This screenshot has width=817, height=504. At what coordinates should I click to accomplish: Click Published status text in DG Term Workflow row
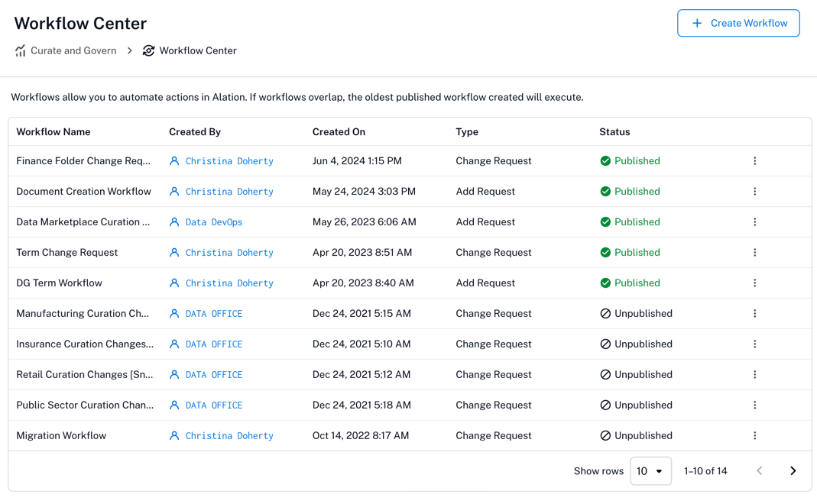637,283
